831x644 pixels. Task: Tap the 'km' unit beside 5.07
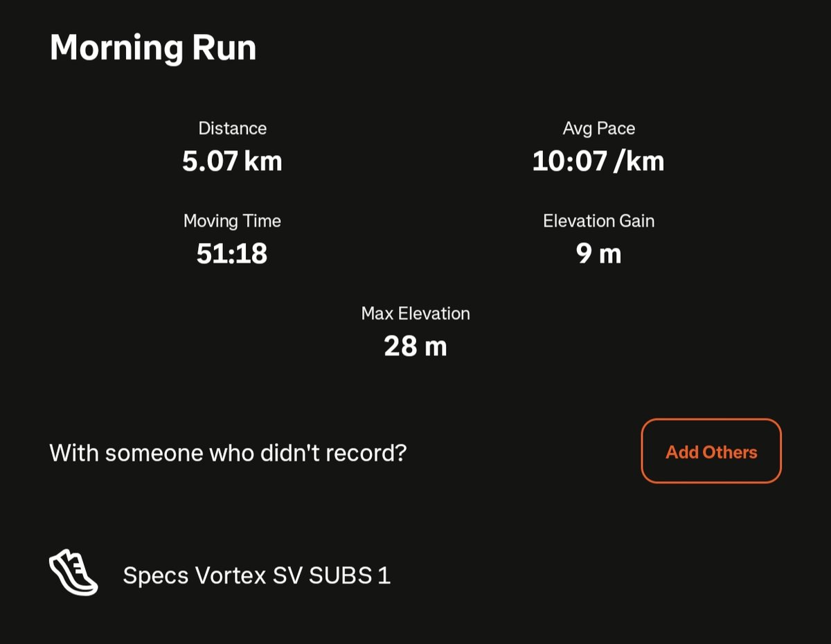tap(263, 161)
